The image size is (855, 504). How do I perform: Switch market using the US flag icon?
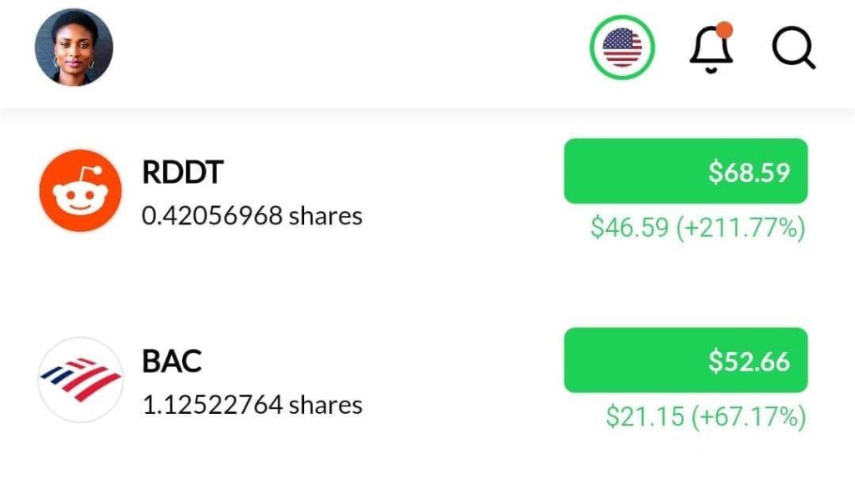[622, 48]
